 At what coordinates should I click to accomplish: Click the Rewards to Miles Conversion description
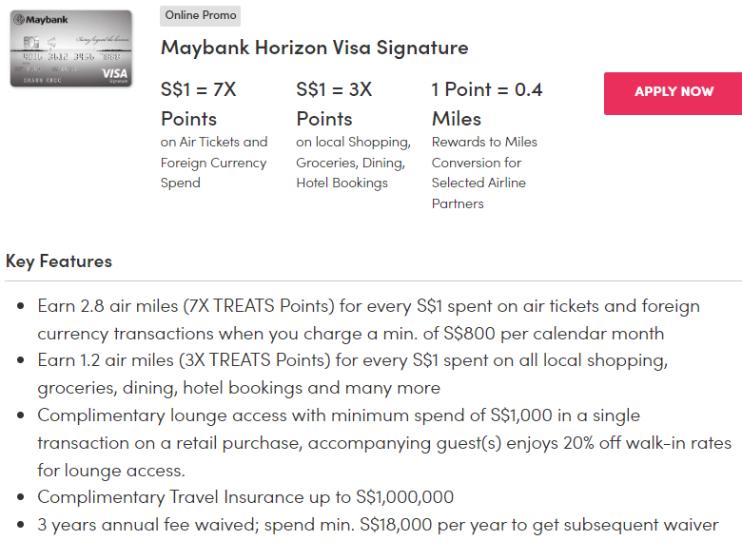(x=483, y=172)
